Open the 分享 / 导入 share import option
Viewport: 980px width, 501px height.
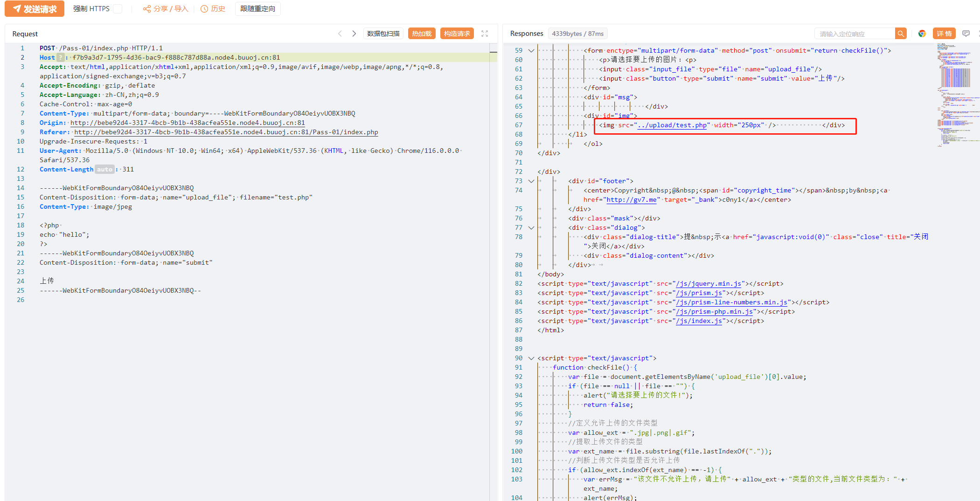(x=166, y=9)
